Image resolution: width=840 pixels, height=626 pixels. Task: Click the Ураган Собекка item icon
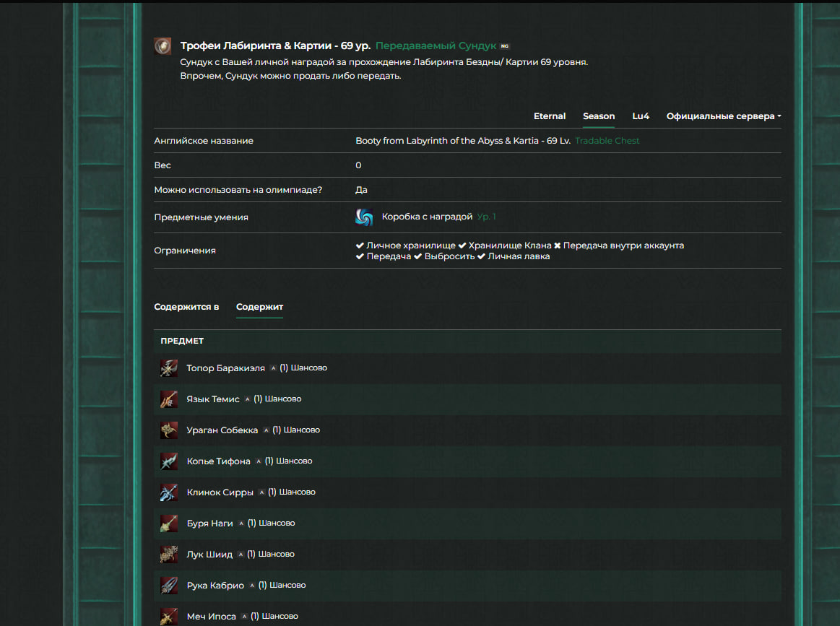tap(169, 430)
